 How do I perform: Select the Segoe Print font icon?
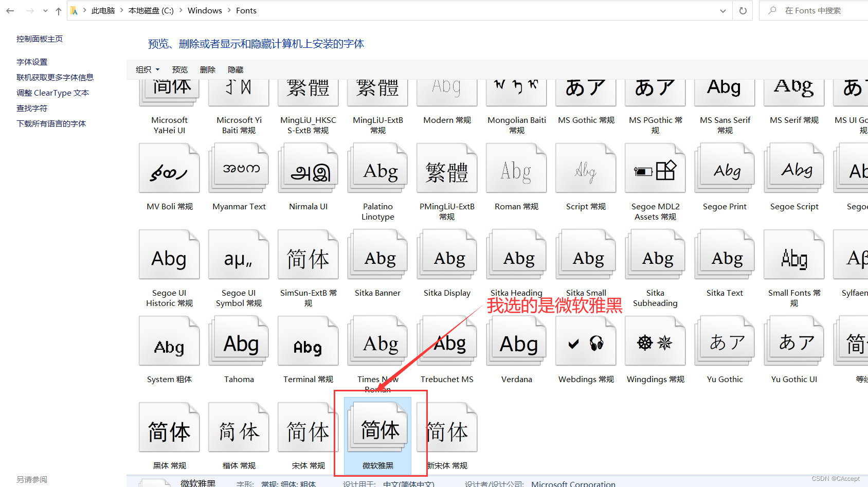coord(725,168)
